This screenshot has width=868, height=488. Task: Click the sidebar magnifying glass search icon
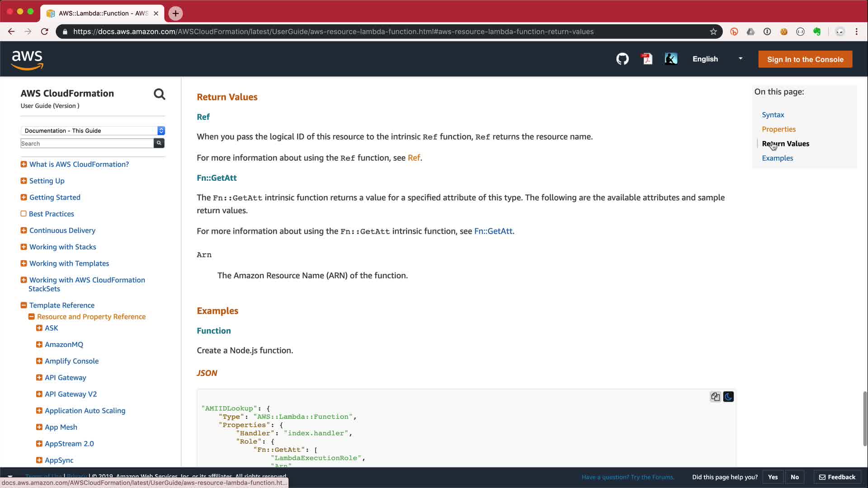tap(159, 94)
